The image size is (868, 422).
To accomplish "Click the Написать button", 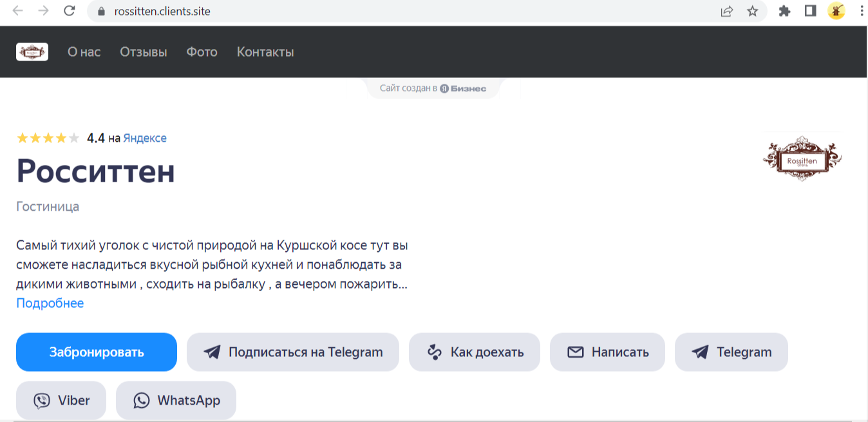I will point(607,352).
